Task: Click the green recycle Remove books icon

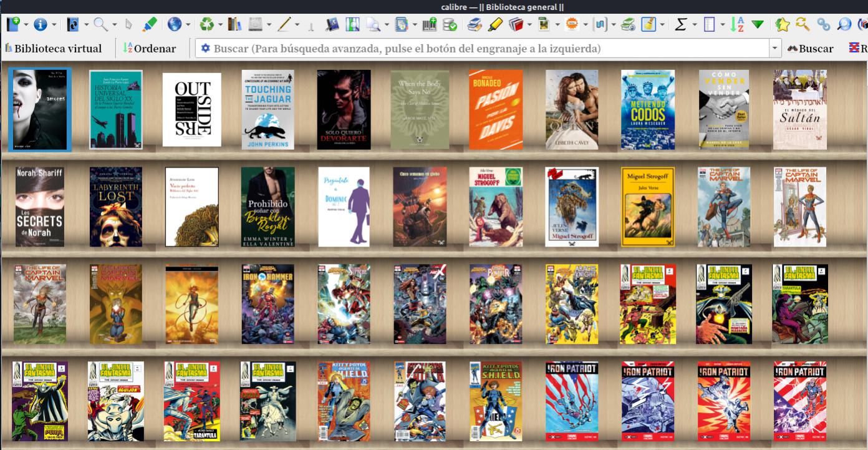Action: point(206,24)
